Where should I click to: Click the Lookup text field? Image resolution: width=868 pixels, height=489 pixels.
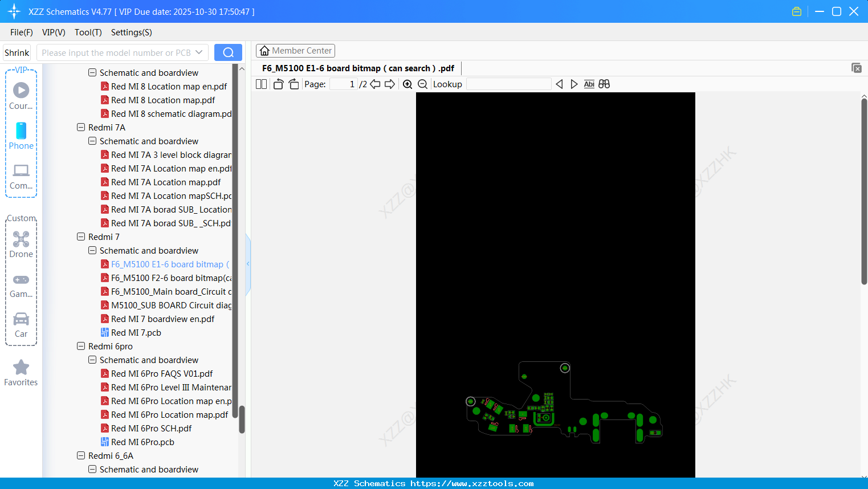point(509,84)
